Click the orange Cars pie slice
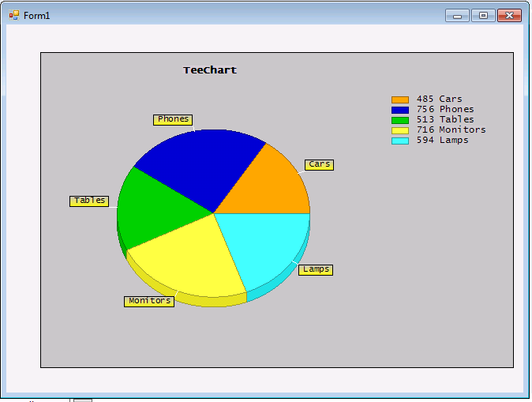Image resolution: width=532 pixels, height=402 pixels. click(x=268, y=186)
